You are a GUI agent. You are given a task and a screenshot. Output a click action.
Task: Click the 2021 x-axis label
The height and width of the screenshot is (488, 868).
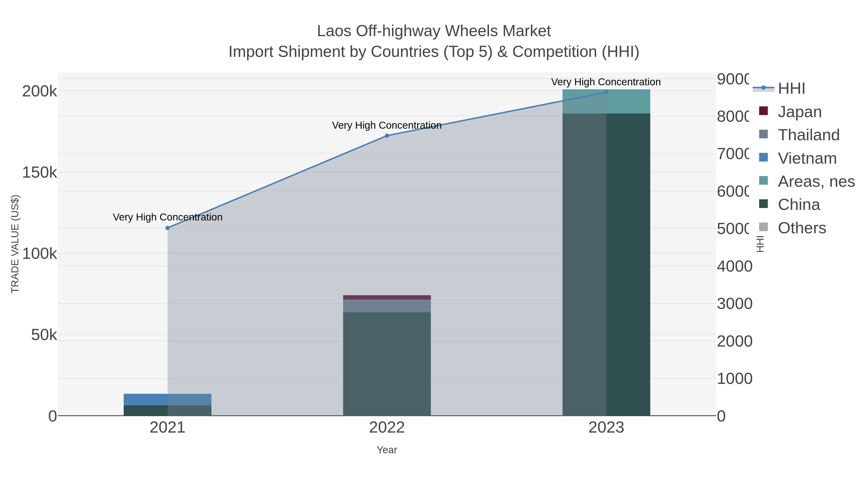168,428
